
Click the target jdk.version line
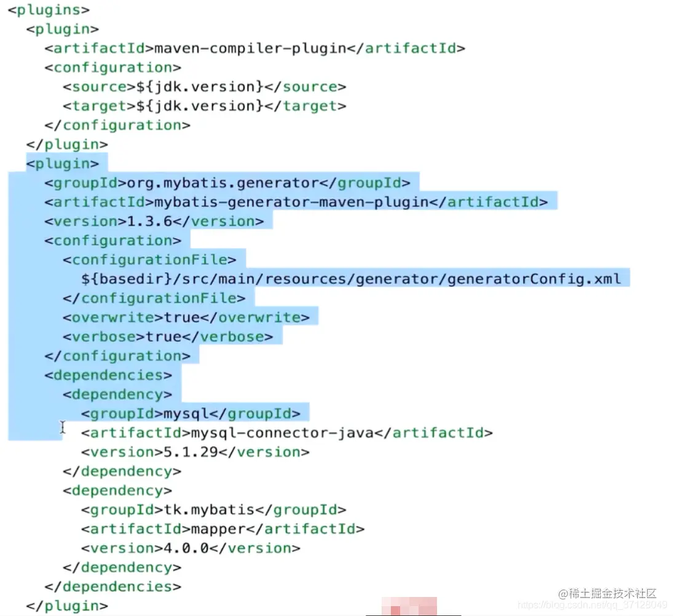coord(204,106)
